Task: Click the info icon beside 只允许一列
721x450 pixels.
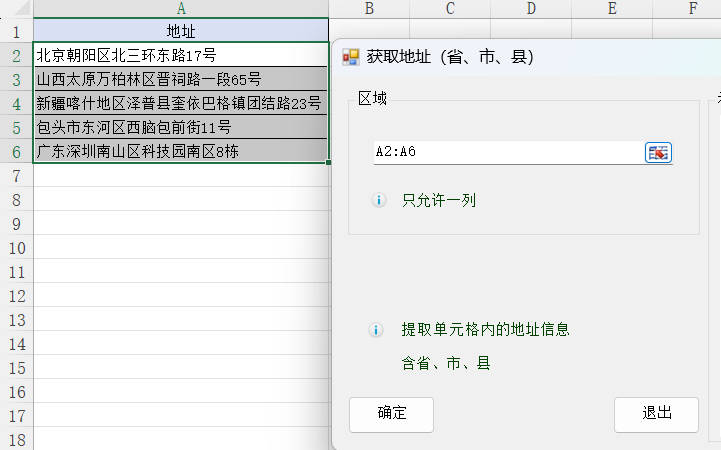Action: [378, 200]
